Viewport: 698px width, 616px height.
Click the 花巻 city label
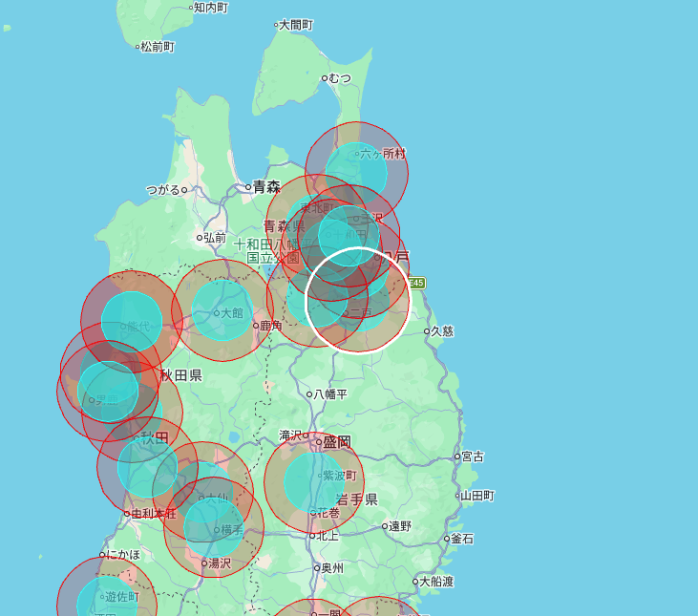328,513
